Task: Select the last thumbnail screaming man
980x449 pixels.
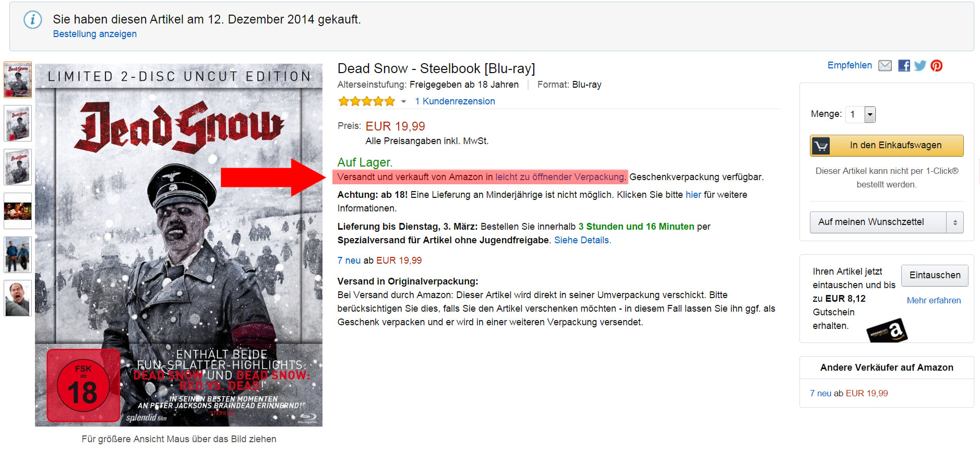Action: 18,298
